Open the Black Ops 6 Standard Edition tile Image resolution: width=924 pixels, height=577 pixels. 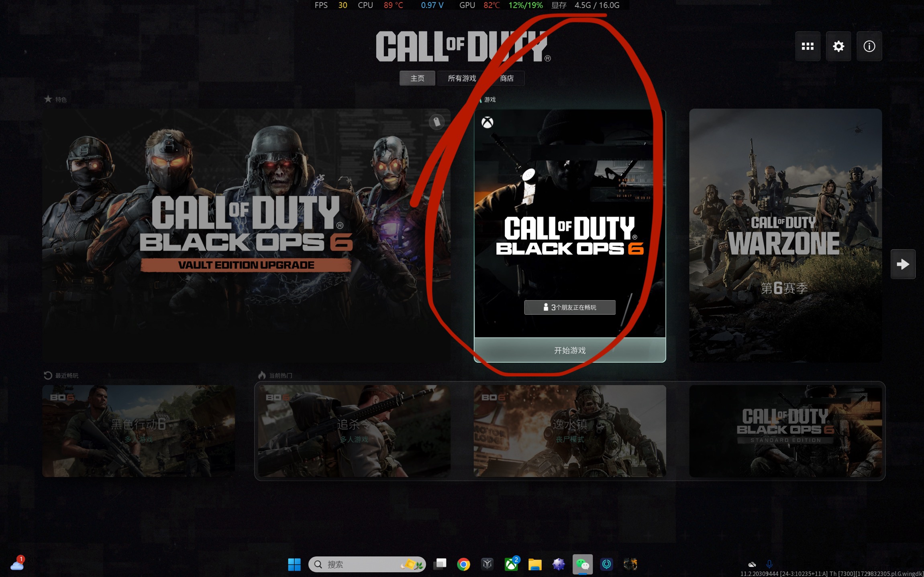[x=785, y=431]
